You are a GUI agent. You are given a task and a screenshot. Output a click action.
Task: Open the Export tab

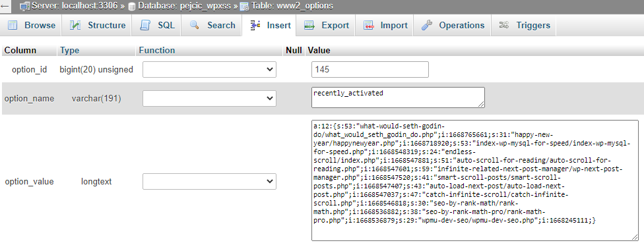click(x=326, y=26)
